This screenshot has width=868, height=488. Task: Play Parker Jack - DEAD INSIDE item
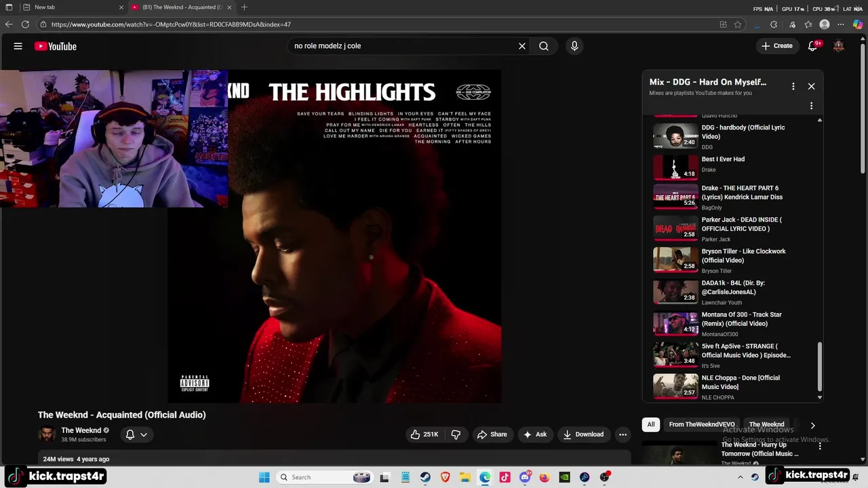coord(732,229)
